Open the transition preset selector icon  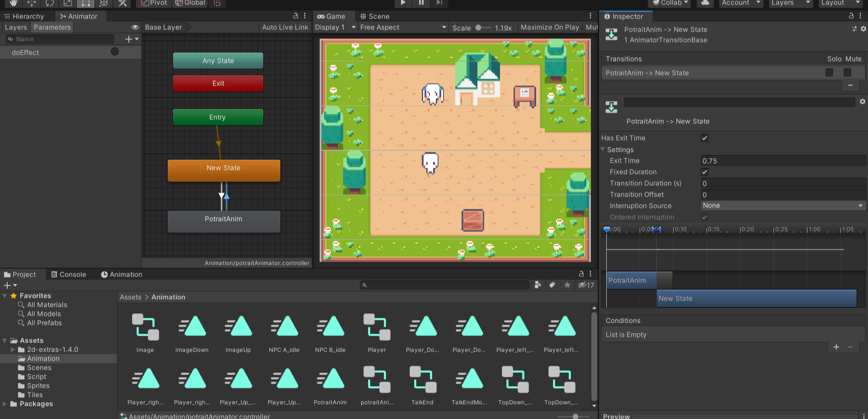click(854, 29)
